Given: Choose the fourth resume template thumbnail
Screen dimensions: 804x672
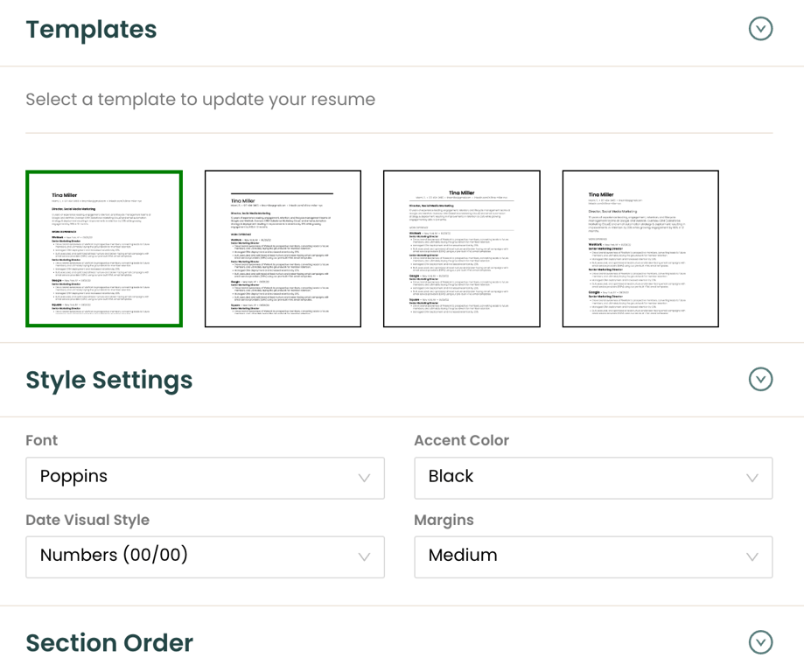Looking at the screenshot, I should [x=640, y=248].
